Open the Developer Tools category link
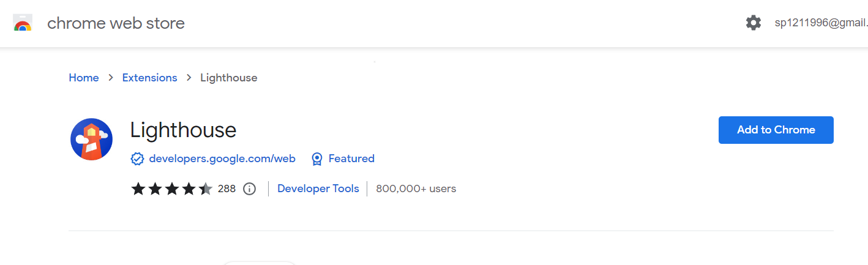Image resolution: width=868 pixels, height=265 pixels. point(318,188)
